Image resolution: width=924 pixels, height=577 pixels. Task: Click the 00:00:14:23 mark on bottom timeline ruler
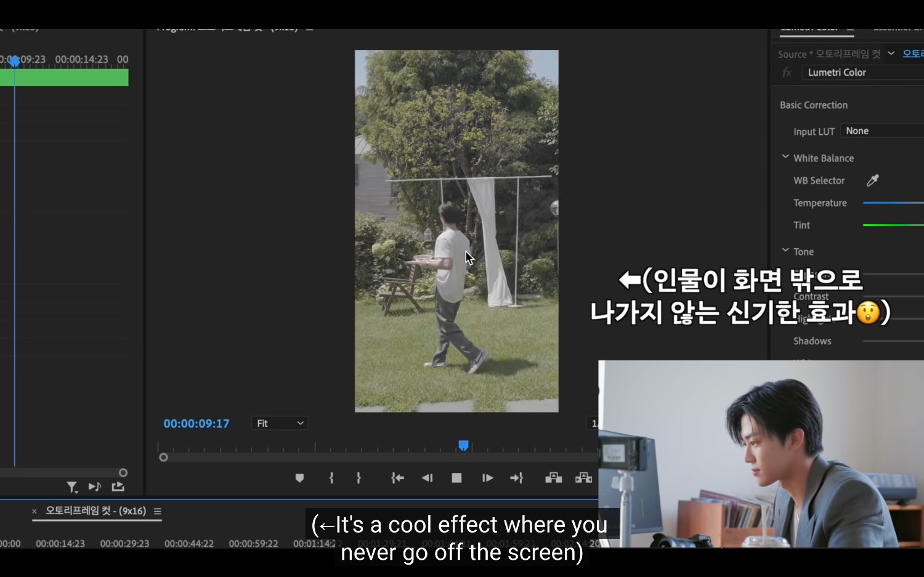point(60,544)
